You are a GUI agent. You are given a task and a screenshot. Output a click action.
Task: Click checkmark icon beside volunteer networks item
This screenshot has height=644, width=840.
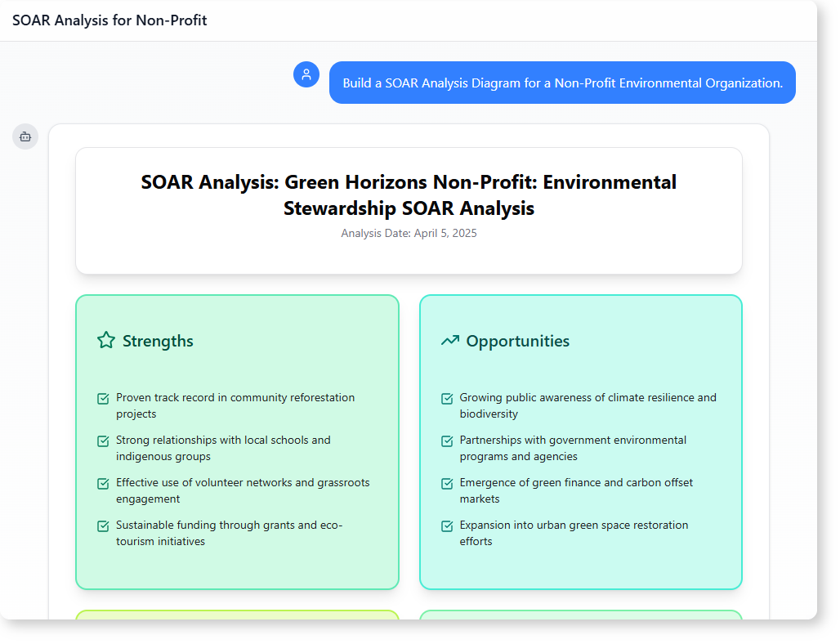coord(103,484)
